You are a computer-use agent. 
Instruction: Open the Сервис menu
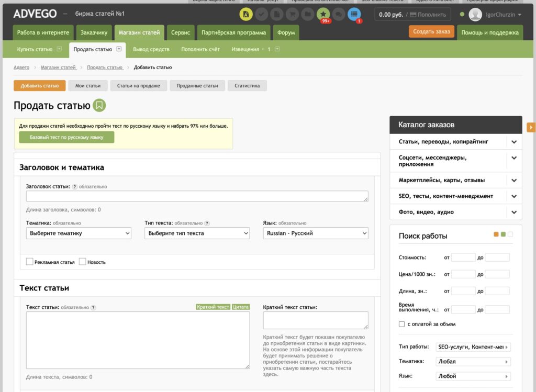pos(181,32)
